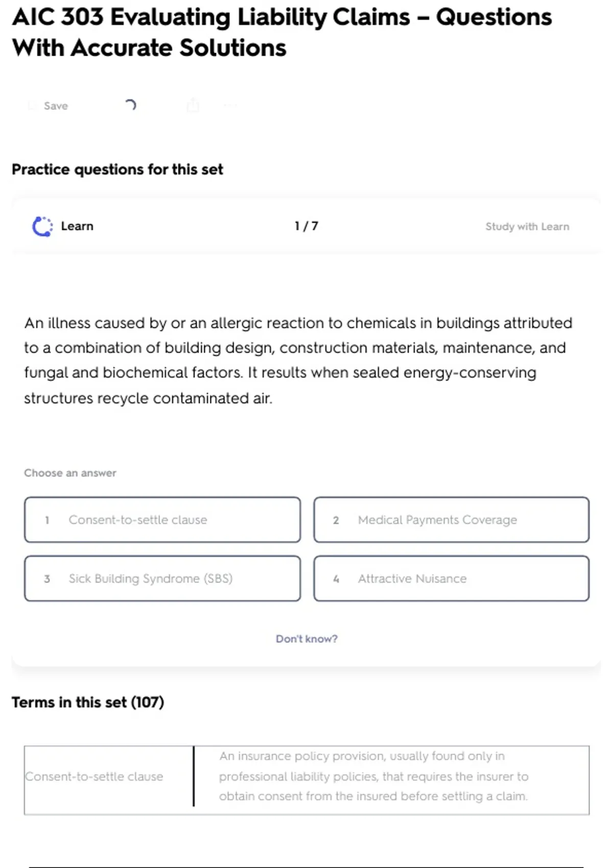Screen dimensions: 613x868
Task: Click the loading spinner icon
Action: click(130, 105)
